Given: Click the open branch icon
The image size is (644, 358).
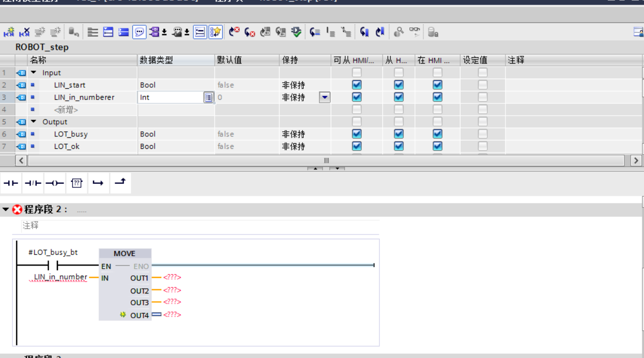Looking at the screenshot, I should point(98,183).
